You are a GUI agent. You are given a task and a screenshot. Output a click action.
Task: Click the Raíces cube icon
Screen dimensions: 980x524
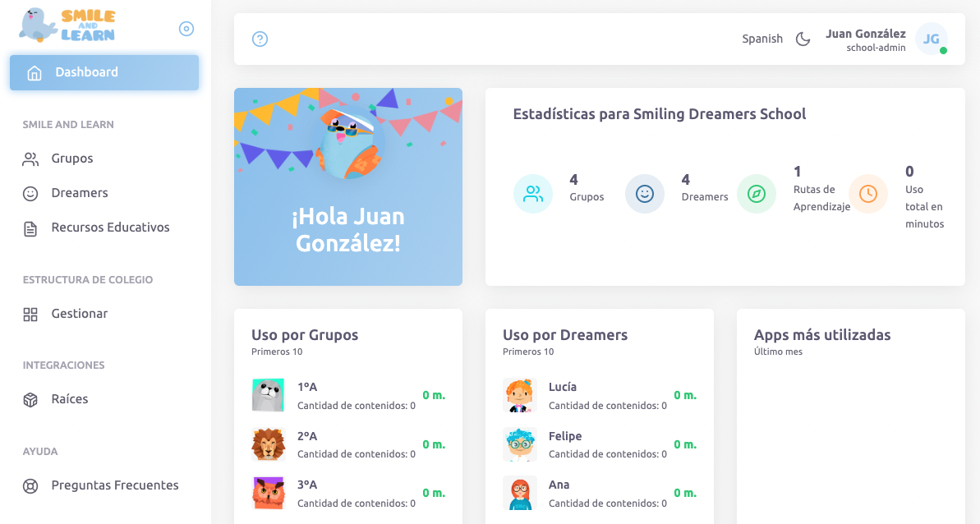(30, 399)
